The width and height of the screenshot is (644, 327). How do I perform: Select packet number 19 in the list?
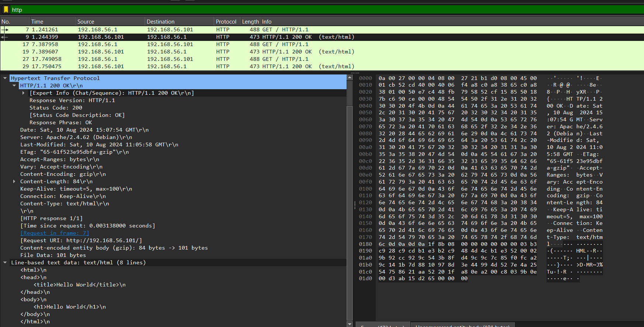click(322, 52)
